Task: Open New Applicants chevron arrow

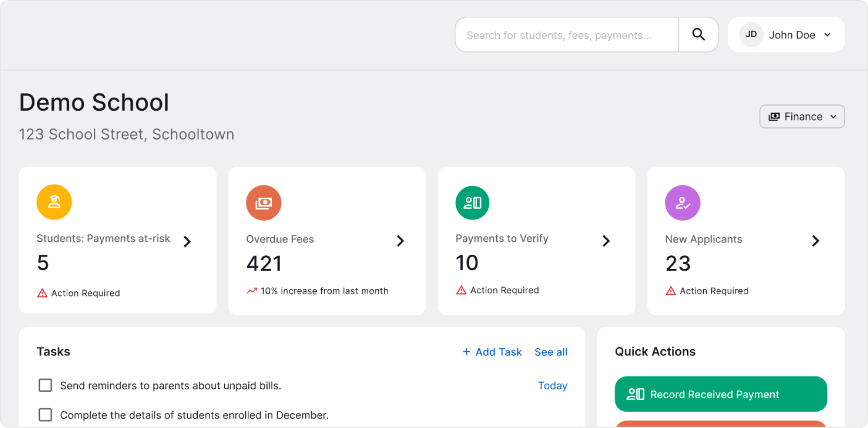Action: click(x=815, y=241)
